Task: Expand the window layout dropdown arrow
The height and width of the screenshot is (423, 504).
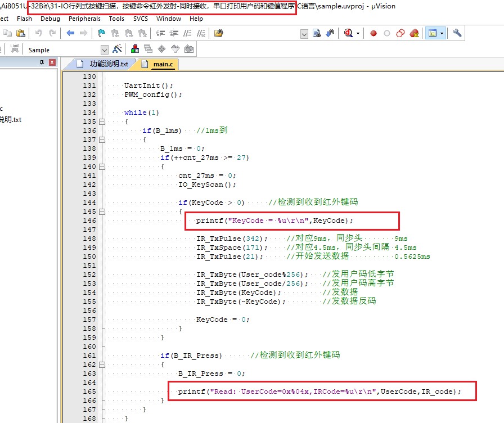Action: [442, 34]
